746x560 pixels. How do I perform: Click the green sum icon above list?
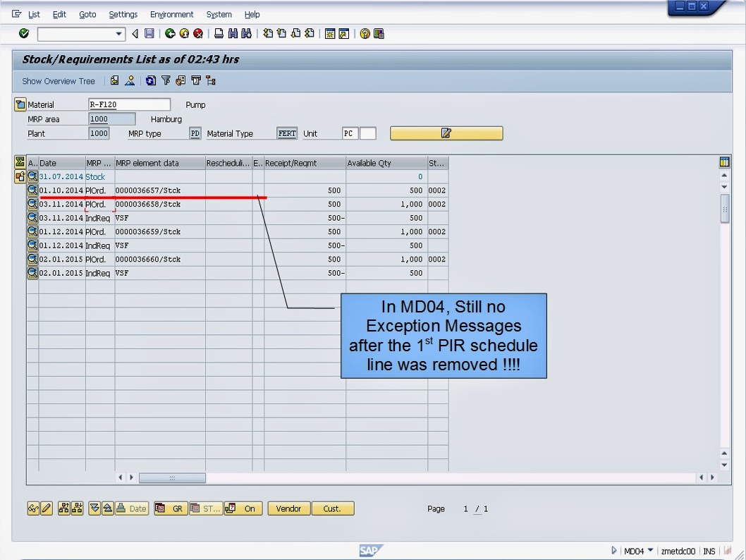click(20, 162)
